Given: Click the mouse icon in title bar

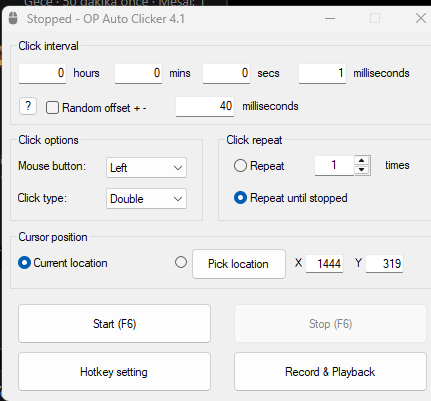Looking at the screenshot, I should [x=13, y=18].
